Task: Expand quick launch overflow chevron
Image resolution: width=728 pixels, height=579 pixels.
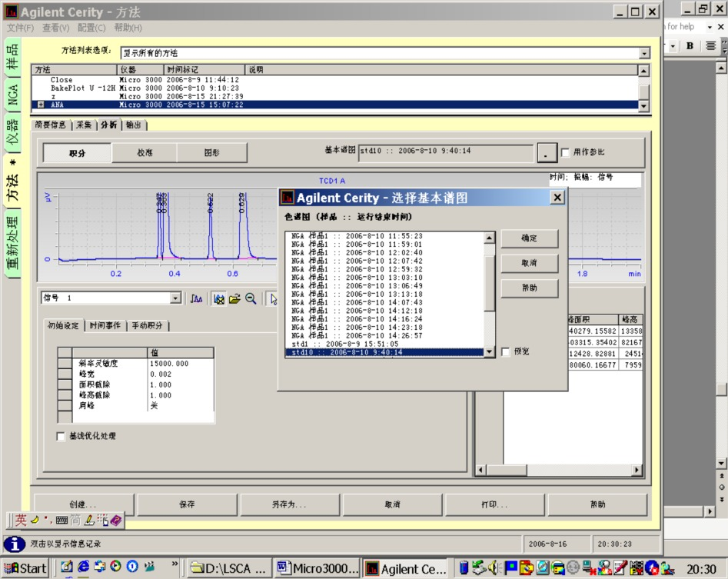Action: point(175,564)
